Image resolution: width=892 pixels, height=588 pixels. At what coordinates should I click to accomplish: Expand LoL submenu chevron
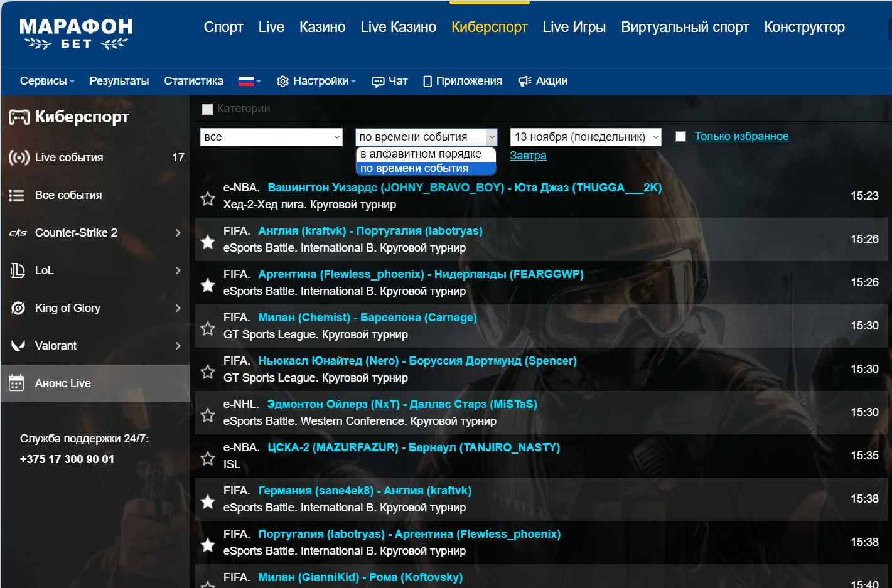(x=178, y=270)
